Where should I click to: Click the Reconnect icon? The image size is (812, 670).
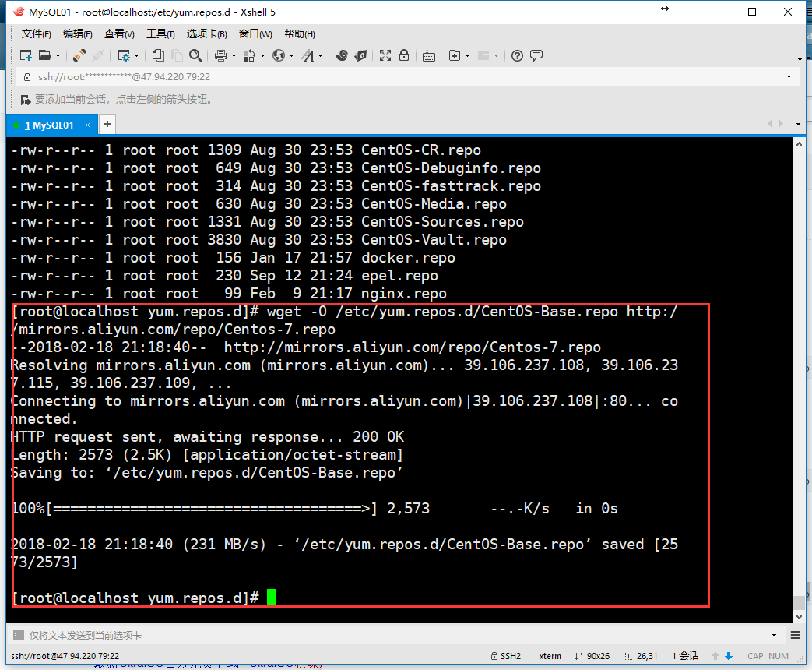pyautogui.click(x=79, y=55)
